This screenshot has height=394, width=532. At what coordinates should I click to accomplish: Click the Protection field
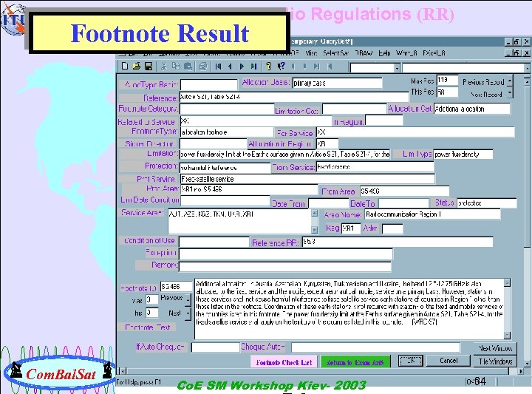225,168
